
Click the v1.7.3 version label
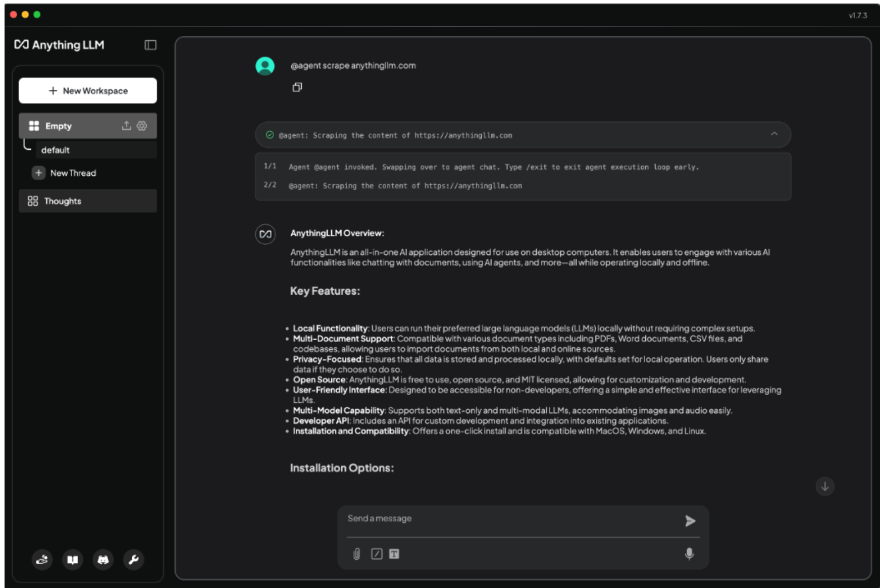point(858,15)
